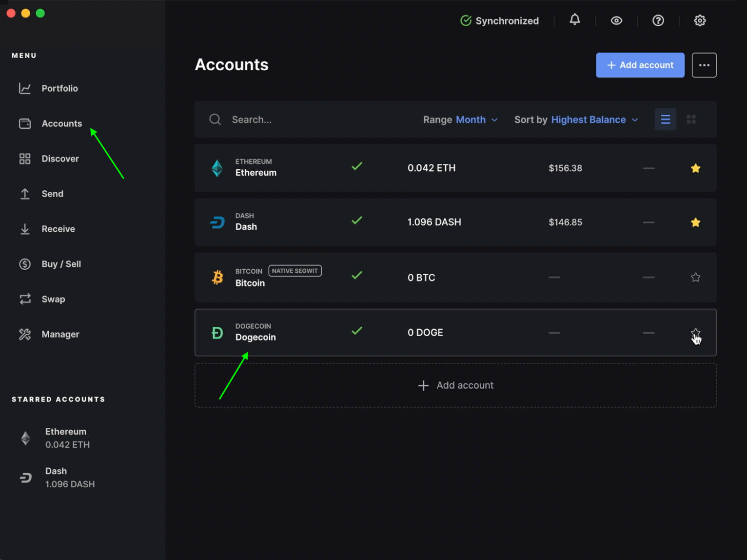The width and height of the screenshot is (747, 560).
Task: Open the Range Month dropdown
Action: click(x=460, y=120)
